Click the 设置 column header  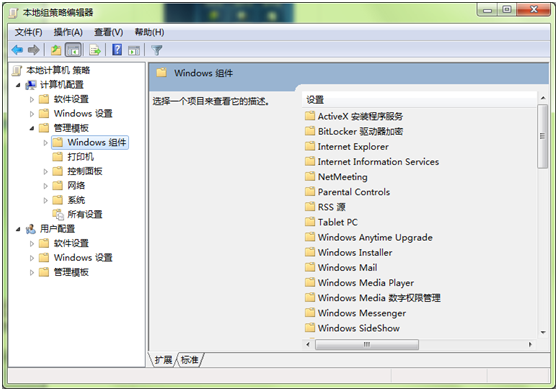[419, 100]
